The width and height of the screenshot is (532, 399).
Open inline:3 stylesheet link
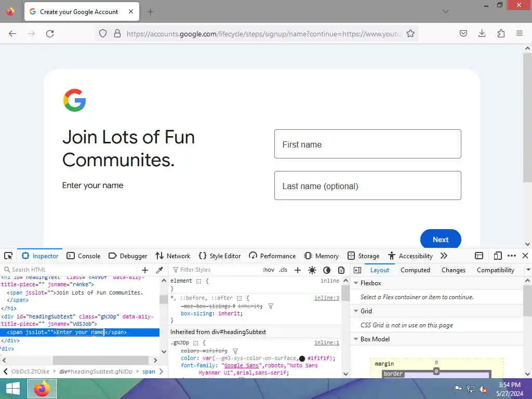326,298
